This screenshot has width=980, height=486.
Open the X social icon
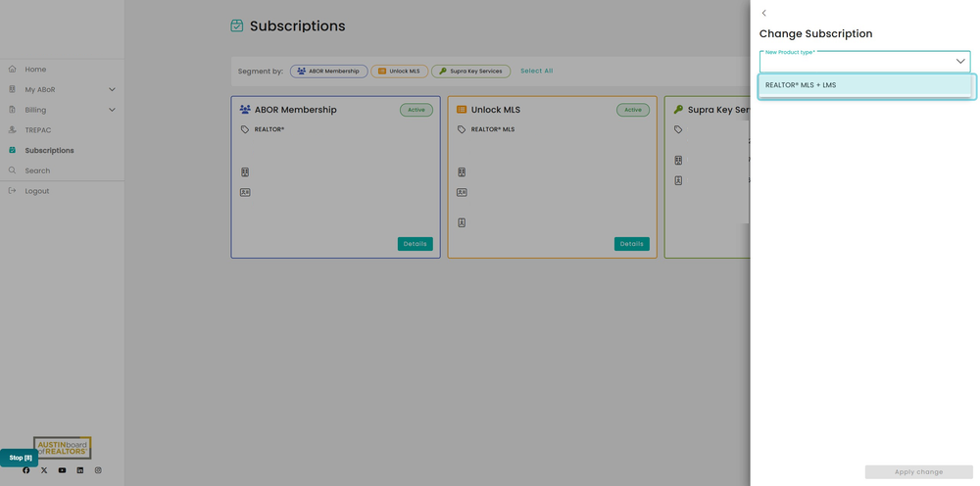tap(44, 470)
